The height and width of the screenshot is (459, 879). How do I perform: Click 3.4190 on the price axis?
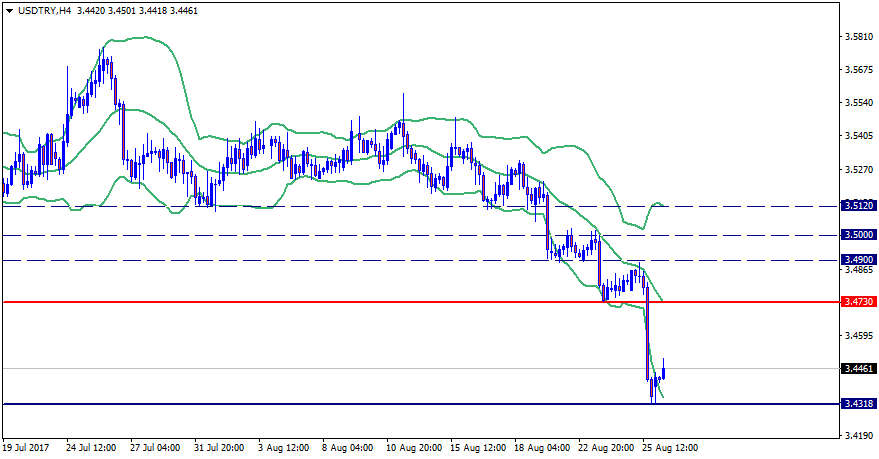pyautogui.click(x=859, y=436)
